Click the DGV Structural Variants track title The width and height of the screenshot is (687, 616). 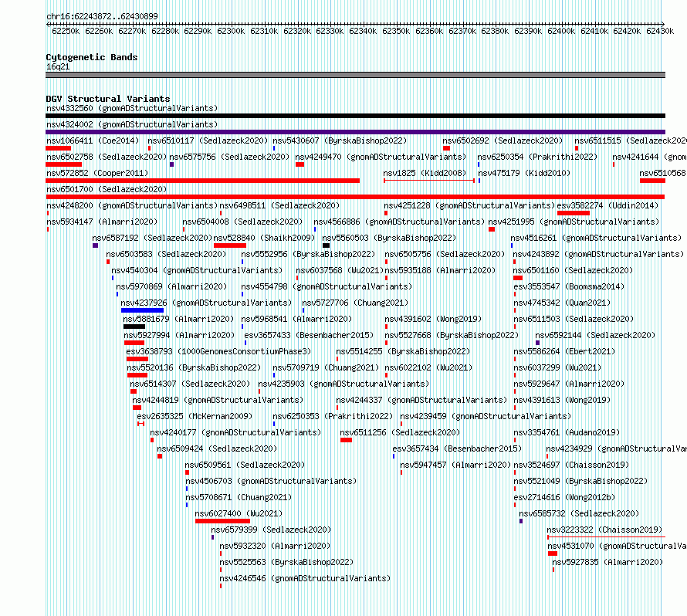pos(108,99)
